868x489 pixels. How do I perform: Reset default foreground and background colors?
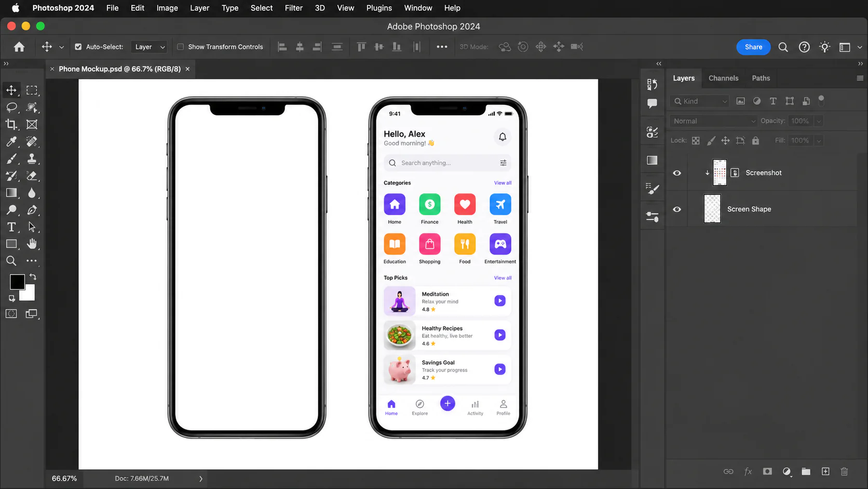pos(11,298)
